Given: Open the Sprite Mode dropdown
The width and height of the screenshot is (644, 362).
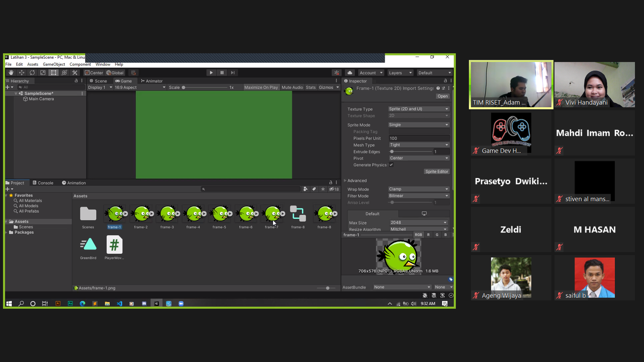Looking at the screenshot, I should click(419, 125).
